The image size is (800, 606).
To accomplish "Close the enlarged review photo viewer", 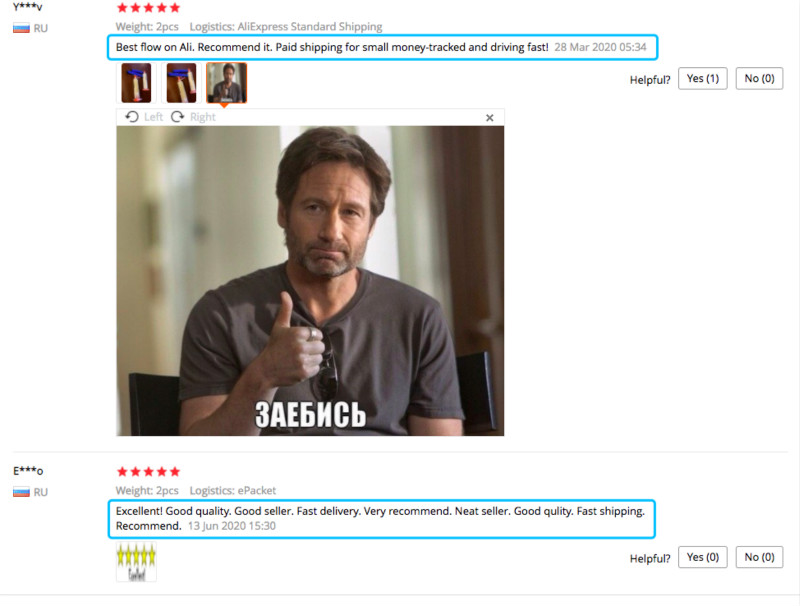I will 490,118.
